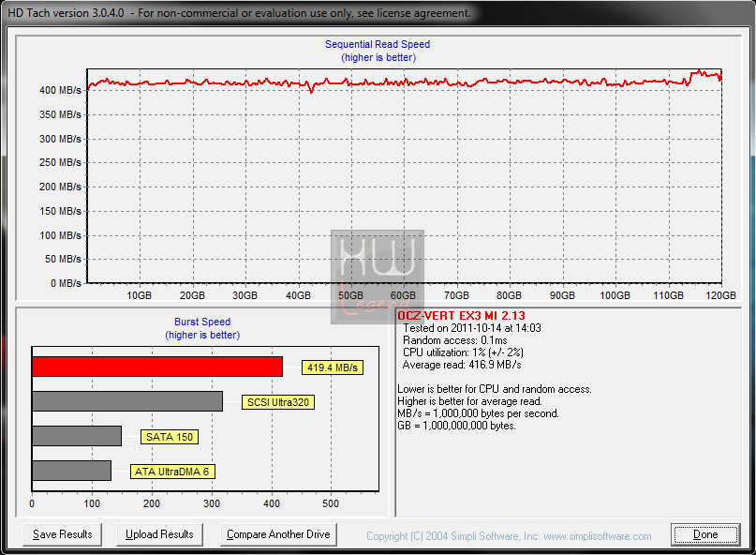756x555 pixels.
Task: Click the gray SCSI Ultra320 bar
Action: 127,401
